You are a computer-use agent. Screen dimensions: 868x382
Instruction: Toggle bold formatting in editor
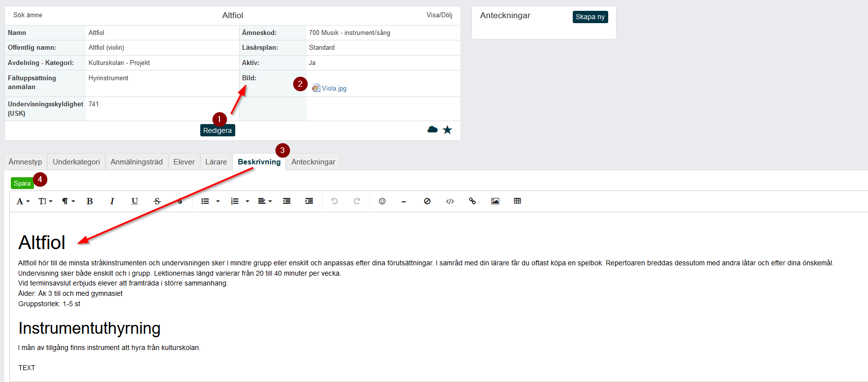click(x=90, y=201)
